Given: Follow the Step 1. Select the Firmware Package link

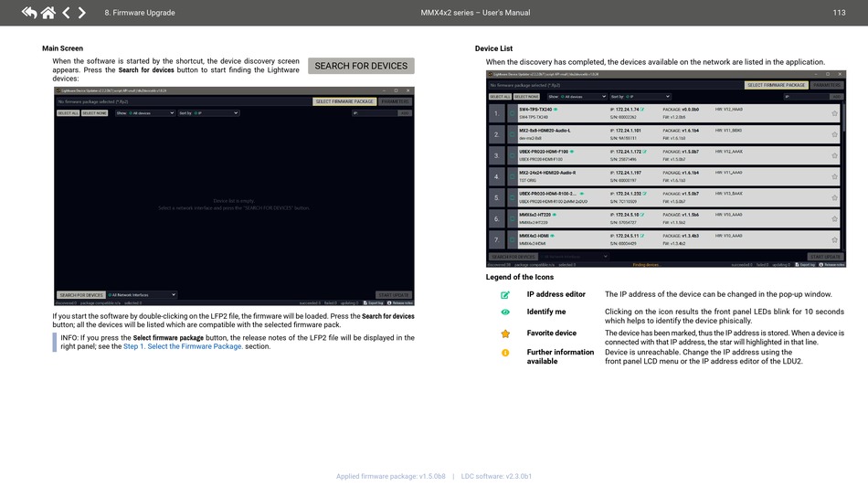Looking at the screenshot, I should pyautogui.click(x=183, y=346).
